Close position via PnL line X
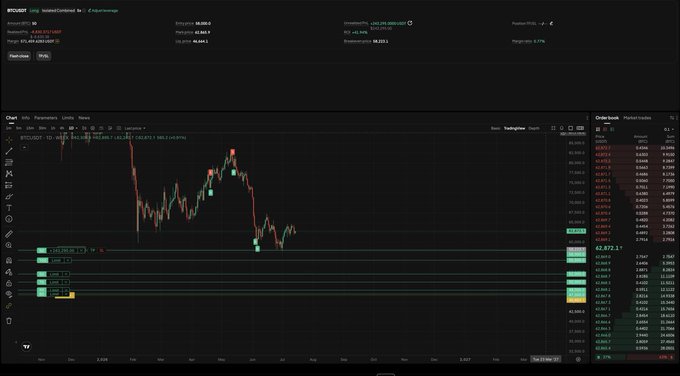The width and height of the screenshot is (680, 376). pyautogui.click(x=81, y=250)
